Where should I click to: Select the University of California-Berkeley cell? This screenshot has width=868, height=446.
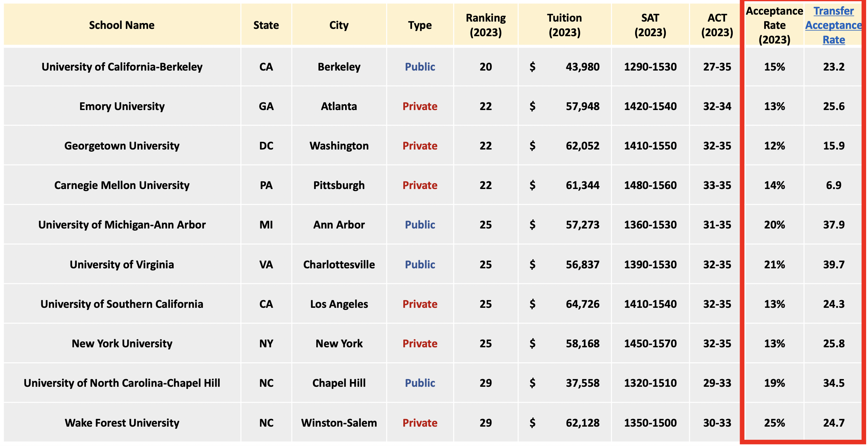[x=122, y=67]
